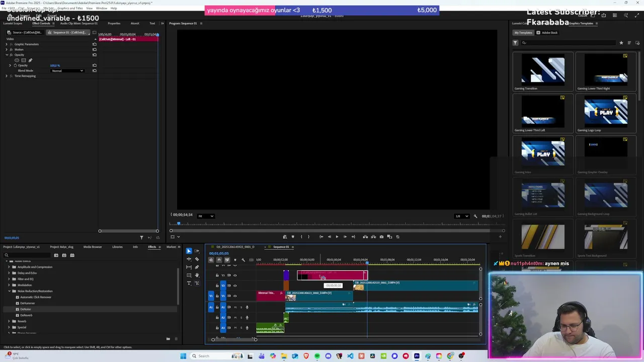The height and width of the screenshot is (362, 644).
Task: Expand Reverb effects folder
Action: pos(9,321)
